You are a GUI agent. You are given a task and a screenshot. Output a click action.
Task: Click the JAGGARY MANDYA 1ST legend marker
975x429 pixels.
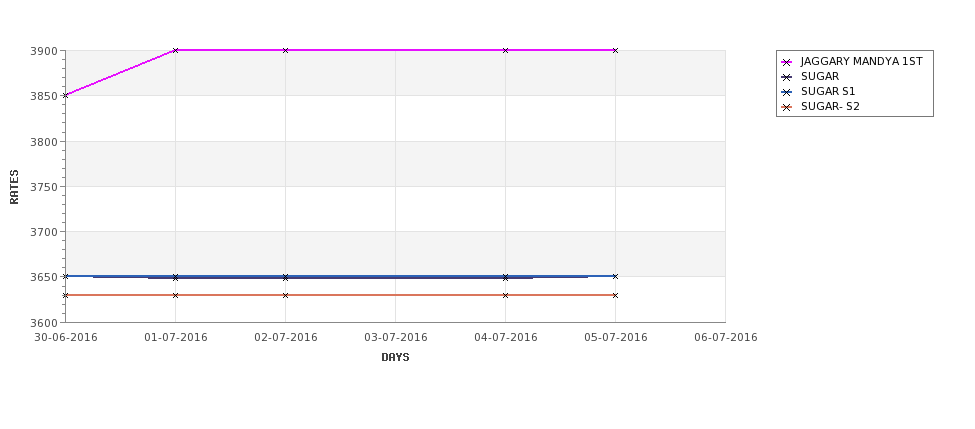tap(787, 62)
